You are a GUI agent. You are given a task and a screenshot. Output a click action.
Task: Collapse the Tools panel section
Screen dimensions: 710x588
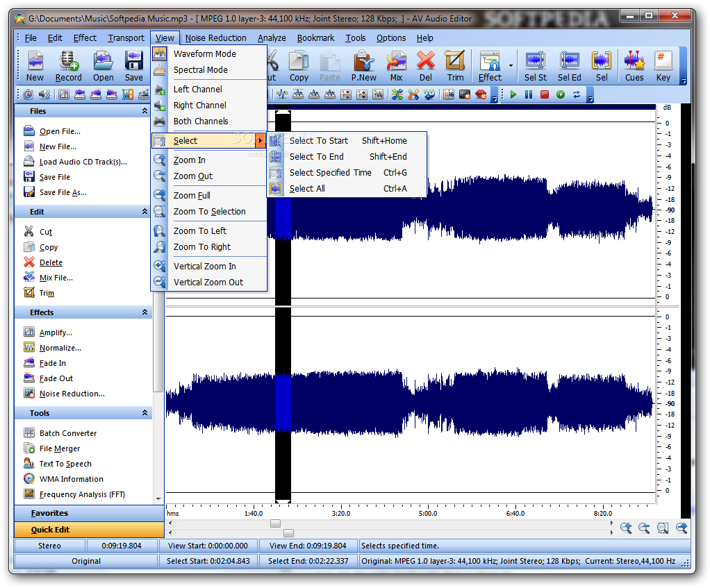(145, 412)
